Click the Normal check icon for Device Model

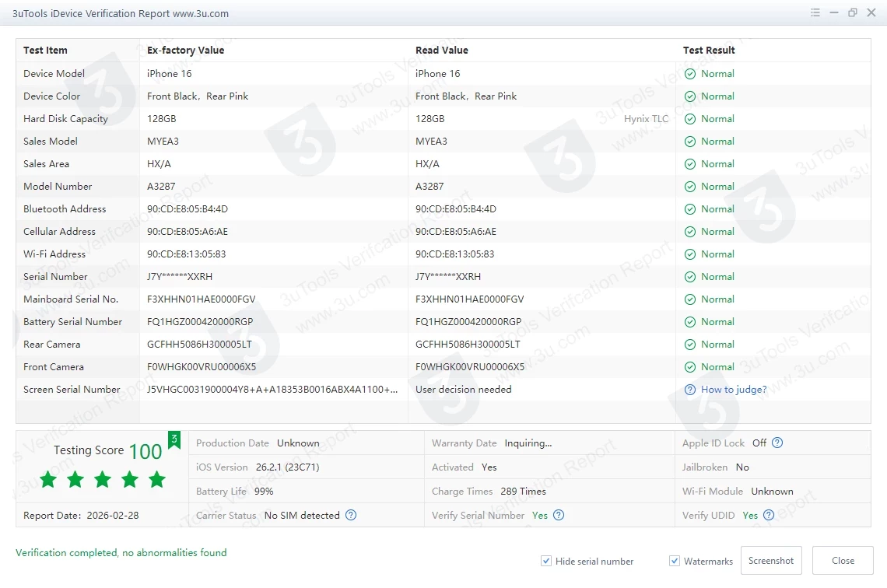click(690, 74)
